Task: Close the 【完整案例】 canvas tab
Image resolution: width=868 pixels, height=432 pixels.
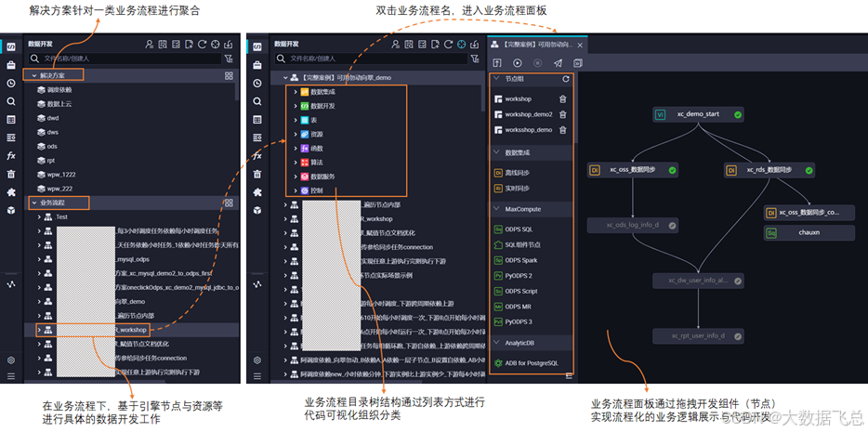Action: click(x=580, y=45)
